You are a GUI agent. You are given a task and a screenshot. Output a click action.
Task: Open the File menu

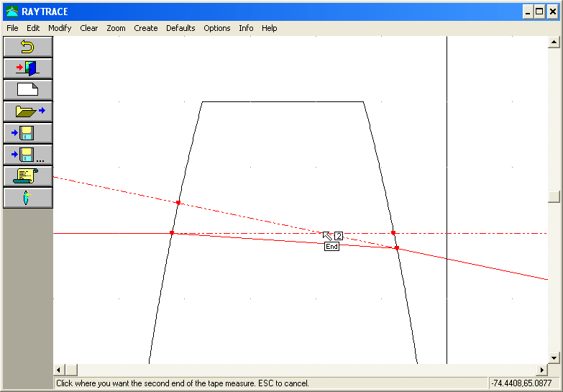pos(12,28)
